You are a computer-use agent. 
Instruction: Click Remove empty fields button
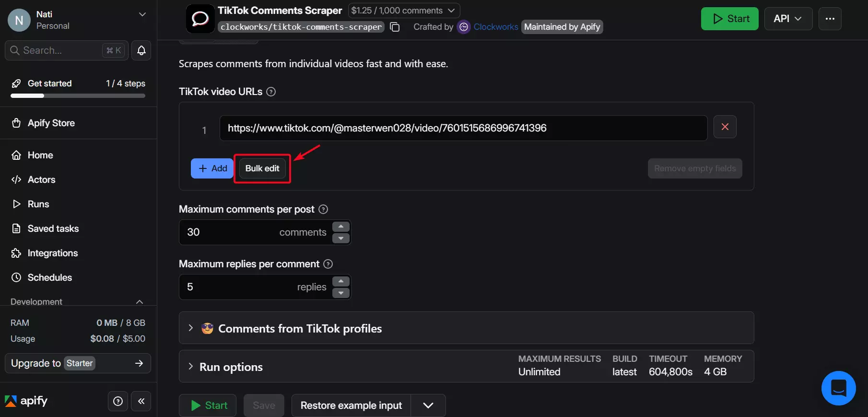tap(695, 168)
